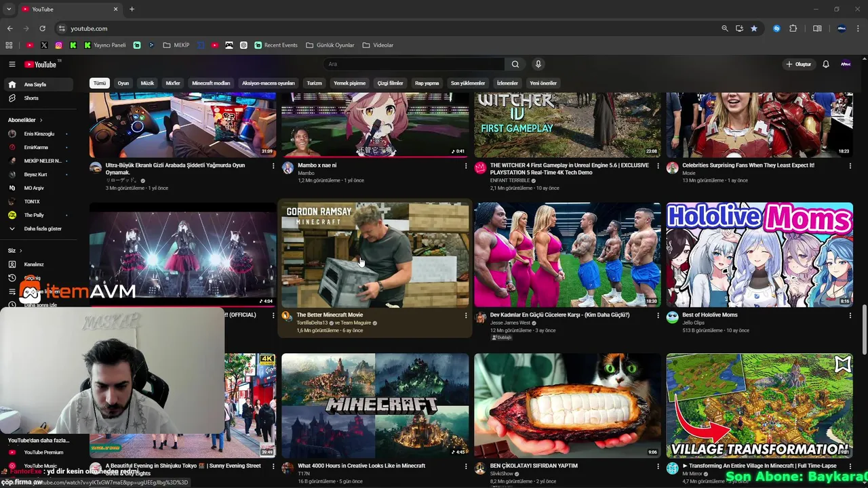This screenshot has width=868, height=488.
Task: Select the Son yüklenenler chip
Action: [468, 83]
